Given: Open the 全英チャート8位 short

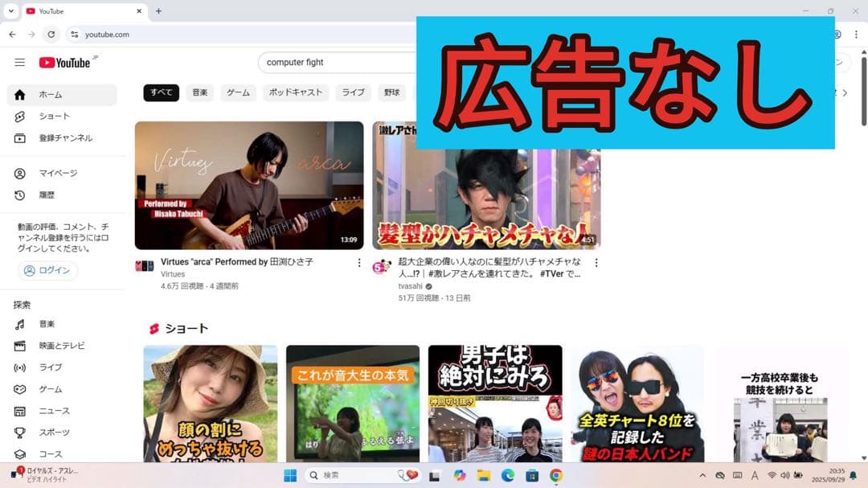Looking at the screenshot, I should 637,404.
